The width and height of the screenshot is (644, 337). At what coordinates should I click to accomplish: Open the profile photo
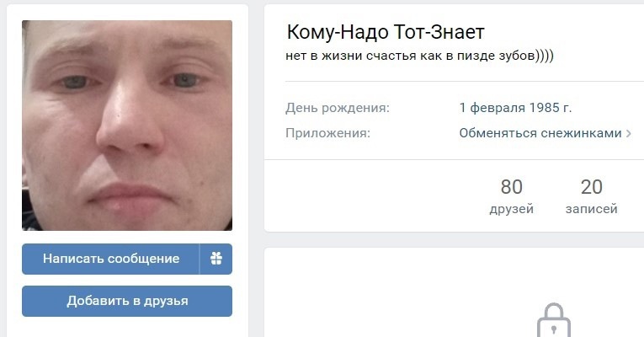pyautogui.click(x=127, y=126)
